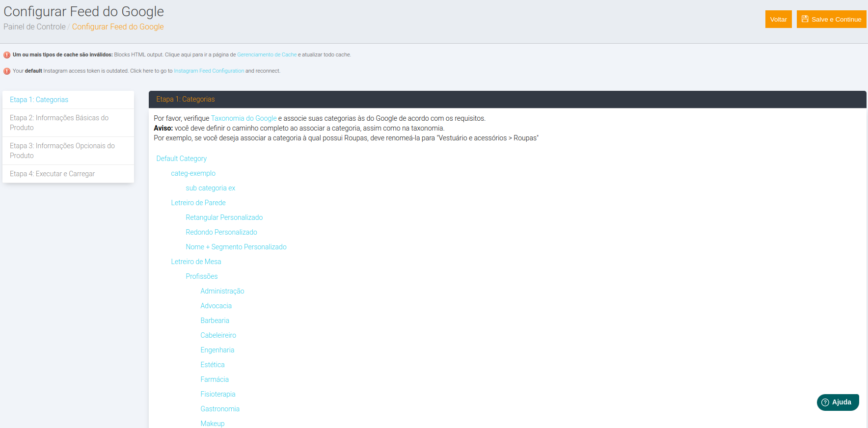Click the Ajuda help question-mark icon
Screen dimensions: 868x428
(825, 402)
